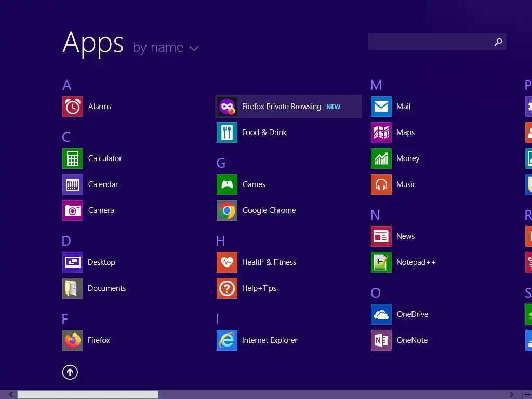The width and height of the screenshot is (532, 399).
Task: Click the 'Health & Fitness' label text
Action: (x=269, y=262)
